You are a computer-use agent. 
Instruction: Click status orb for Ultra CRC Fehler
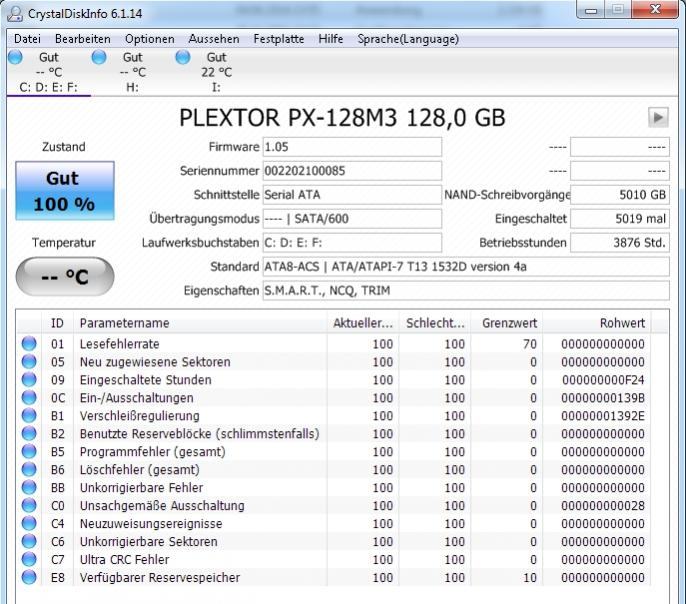pos(29,559)
